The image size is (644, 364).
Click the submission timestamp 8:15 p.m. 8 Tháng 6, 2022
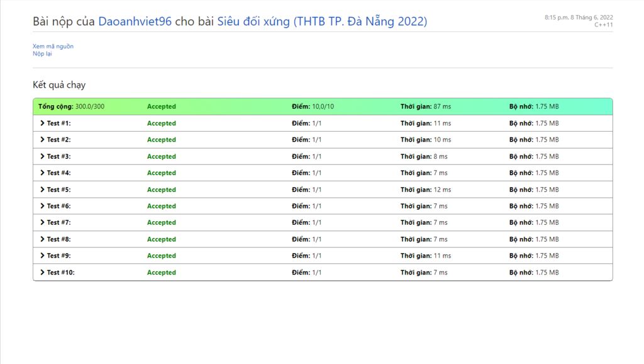click(x=579, y=17)
